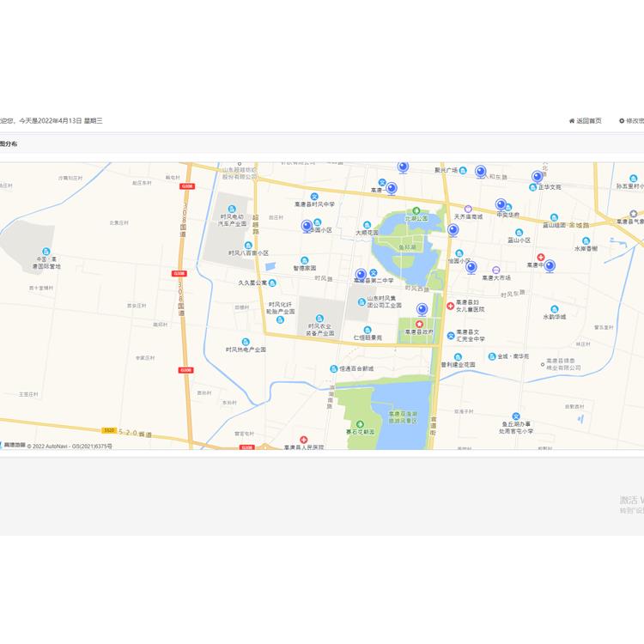
Task: Click the camera marker next to 人和东路
Action: coord(481,172)
